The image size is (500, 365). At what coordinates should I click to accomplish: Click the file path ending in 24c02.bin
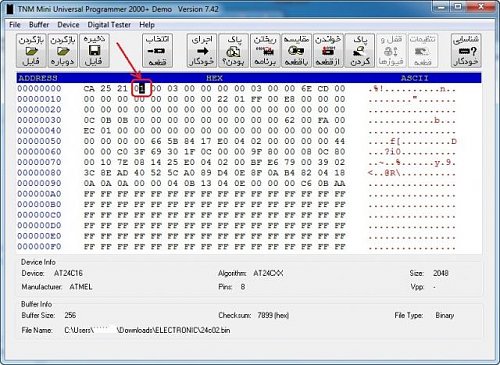(147, 330)
